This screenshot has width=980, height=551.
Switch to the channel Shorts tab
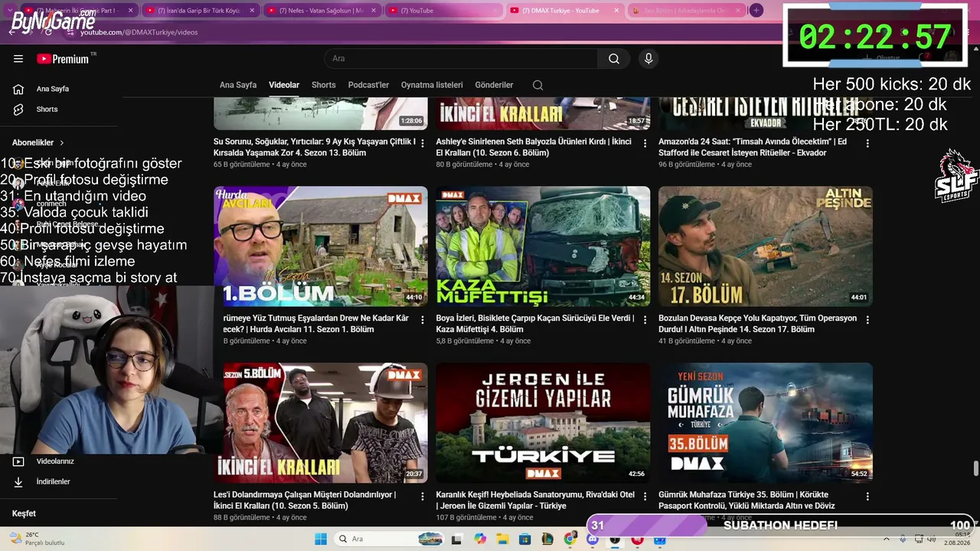point(324,85)
